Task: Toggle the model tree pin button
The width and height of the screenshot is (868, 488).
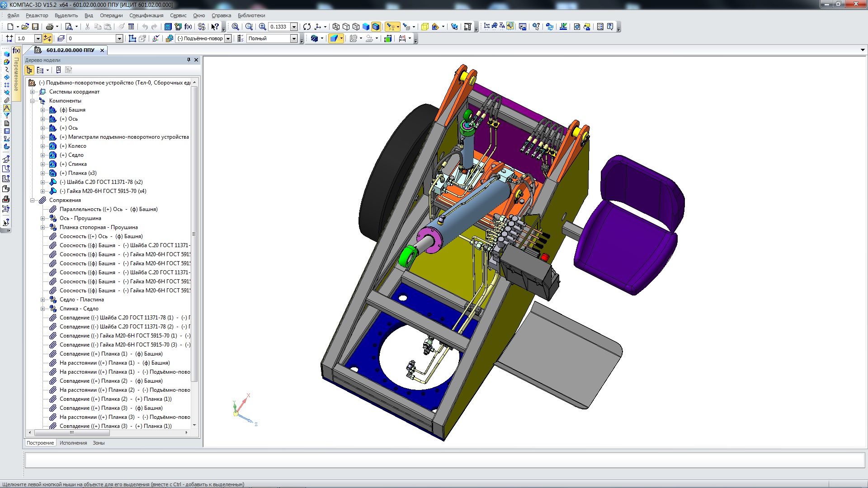Action: [189, 60]
